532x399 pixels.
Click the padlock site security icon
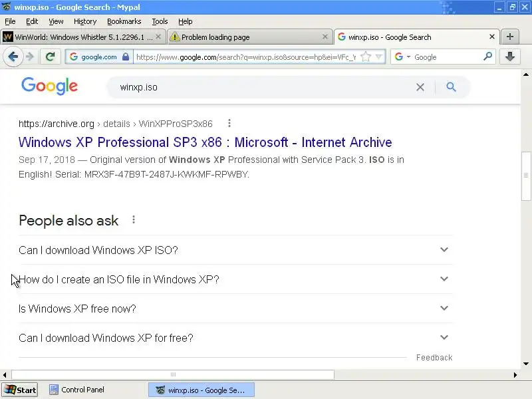[x=126, y=57]
